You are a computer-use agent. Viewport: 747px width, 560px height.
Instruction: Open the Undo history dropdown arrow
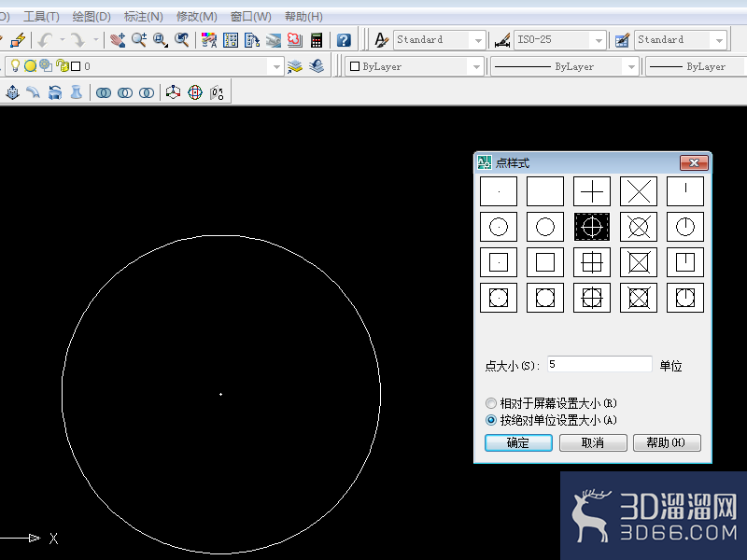63,39
